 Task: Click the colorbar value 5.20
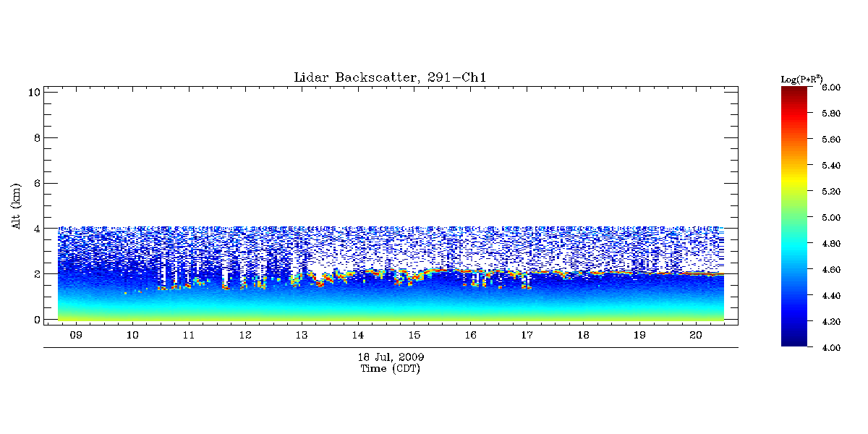[830, 192]
